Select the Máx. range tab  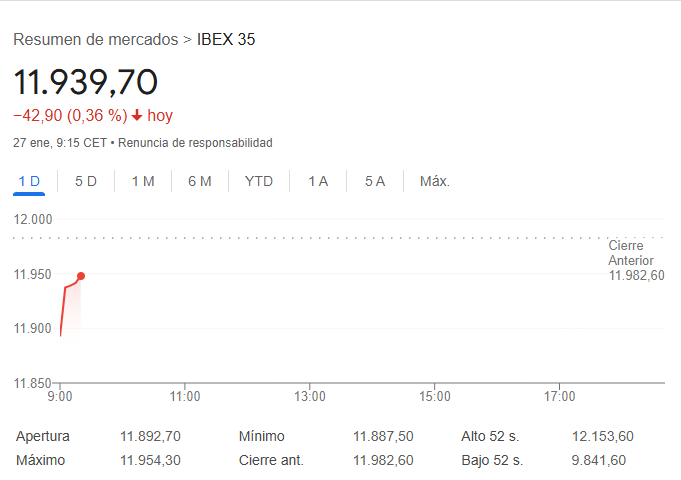click(435, 181)
